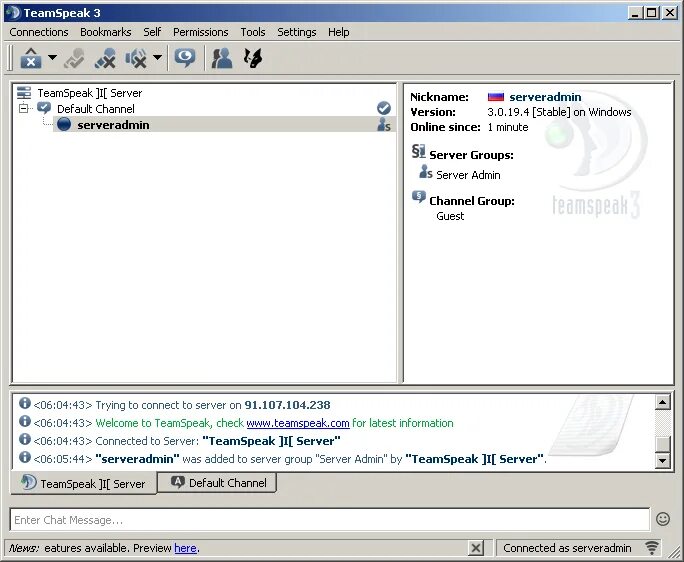Collapse the Default Channel tree node

pyautogui.click(x=24, y=108)
